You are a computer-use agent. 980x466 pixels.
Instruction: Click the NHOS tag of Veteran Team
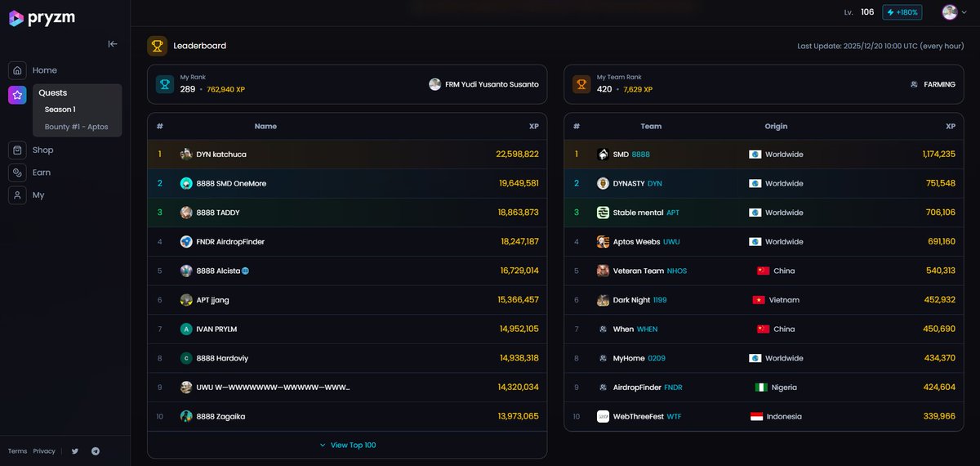pos(677,271)
